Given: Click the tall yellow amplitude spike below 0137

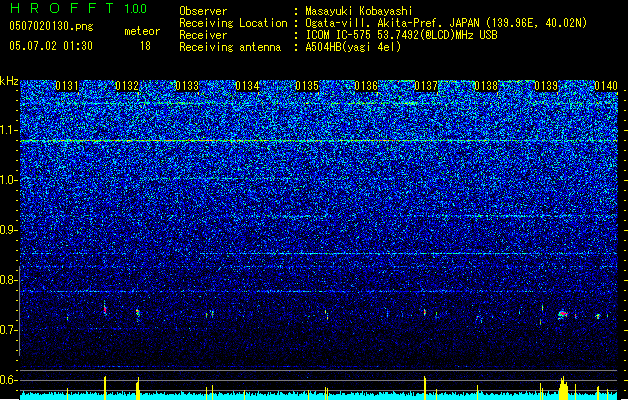Looking at the screenshot, I should click(x=424, y=388).
